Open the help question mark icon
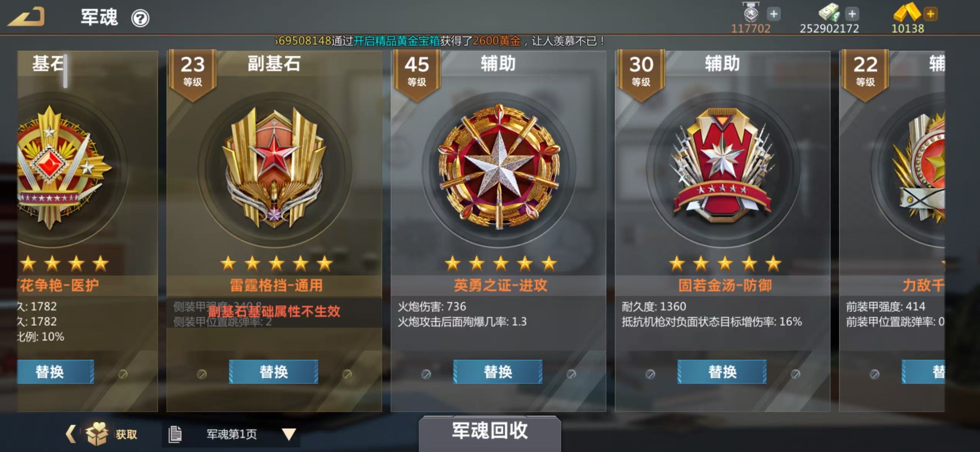 (140, 18)
